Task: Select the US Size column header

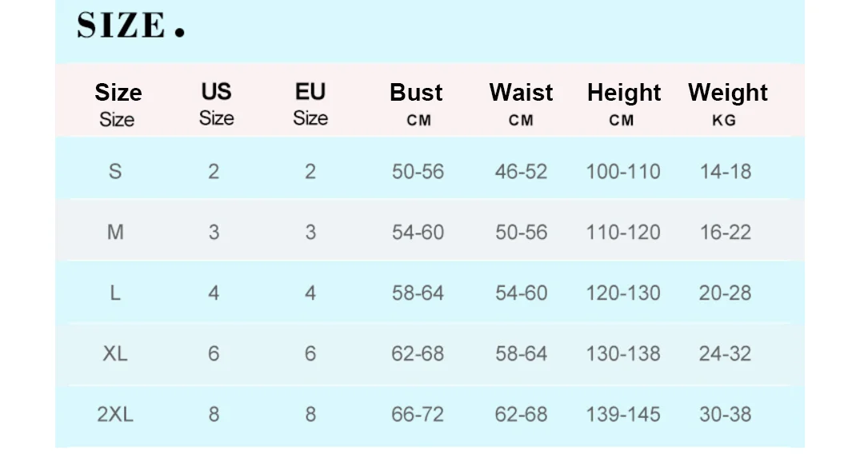Action: 216,103
